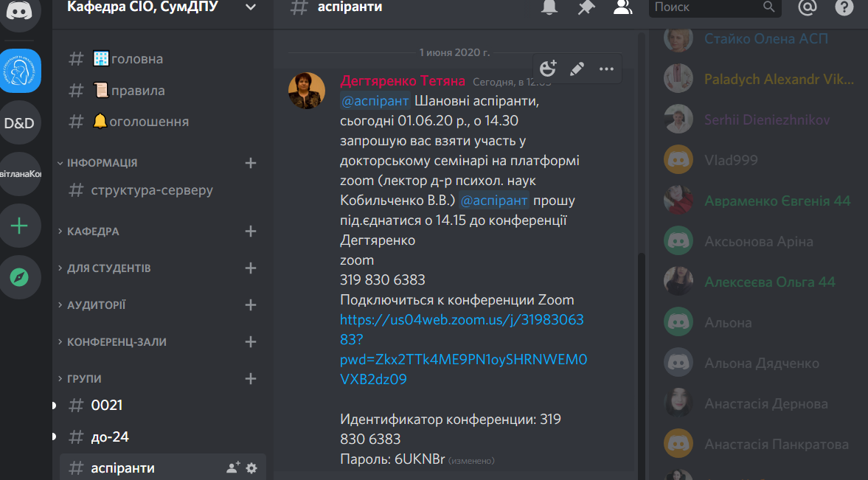Add reaction to Дегтяренко's message
The height and width of the screenshot is (480, 868).
pos(547,69)
